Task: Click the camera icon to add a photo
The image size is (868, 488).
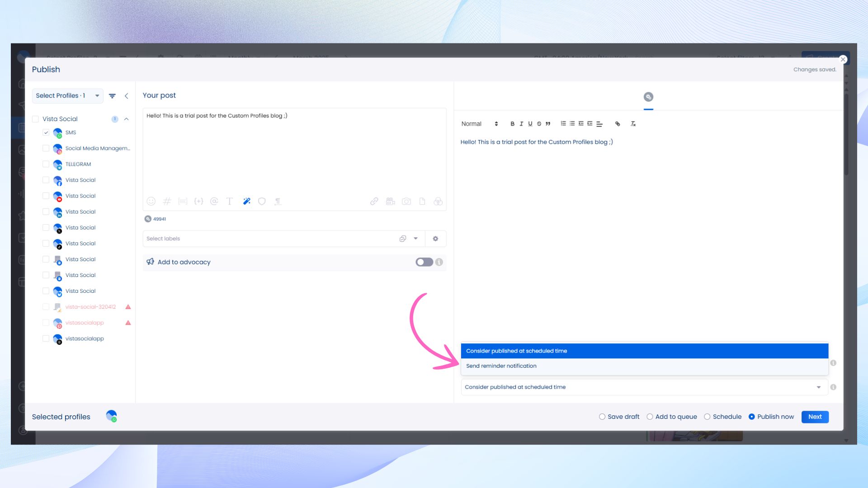Action: tap(406, 202)
